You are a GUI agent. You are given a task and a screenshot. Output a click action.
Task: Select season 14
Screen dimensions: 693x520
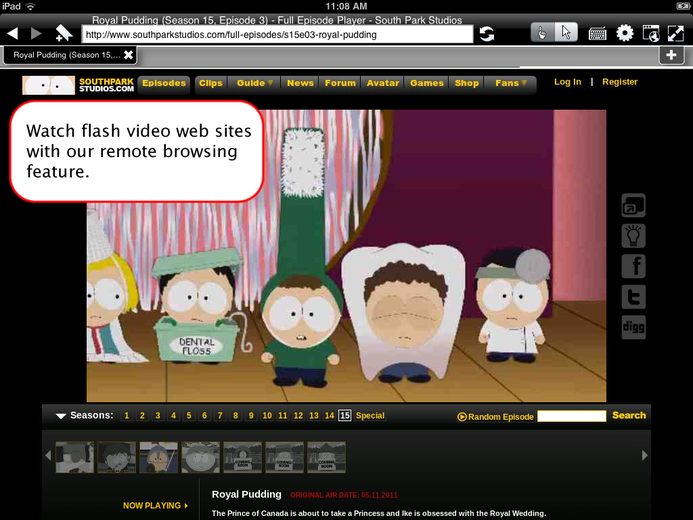[x=329, y=416]
